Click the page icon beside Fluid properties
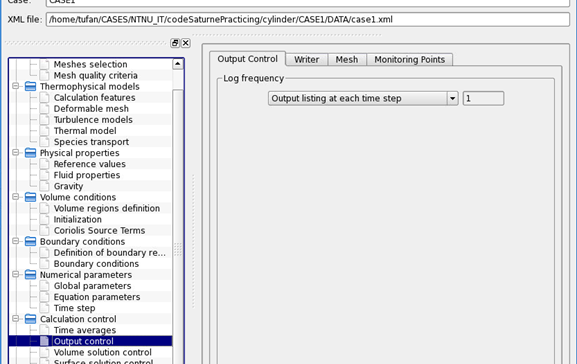Viewport: 577px width, 364px height. pyautogui.click(x=44, y=175)
